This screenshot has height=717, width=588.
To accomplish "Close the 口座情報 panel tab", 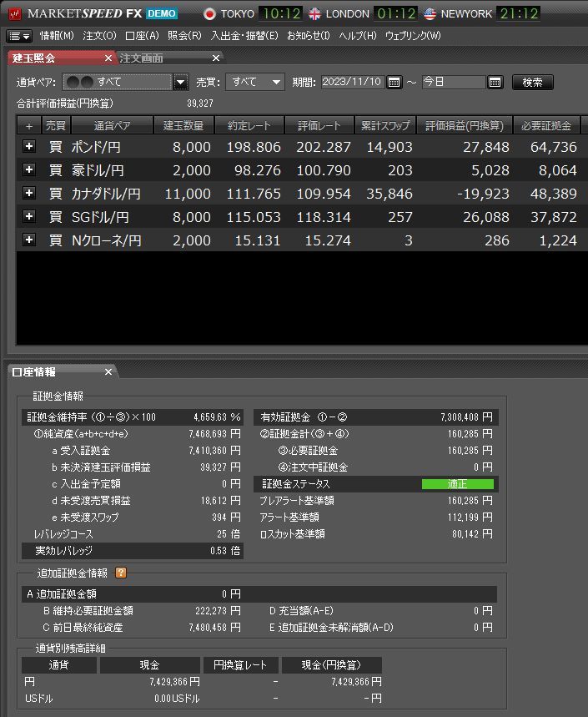I will point(108,371).
